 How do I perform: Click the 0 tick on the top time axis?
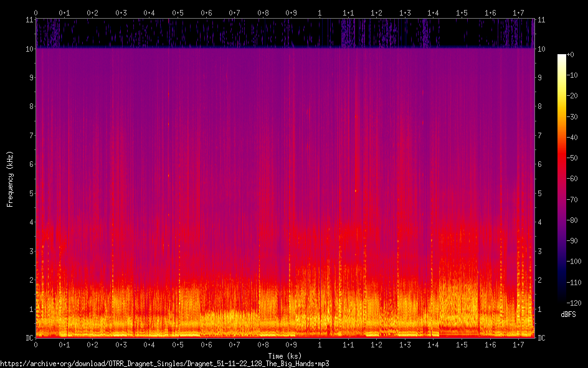click(x=36, y=12)
